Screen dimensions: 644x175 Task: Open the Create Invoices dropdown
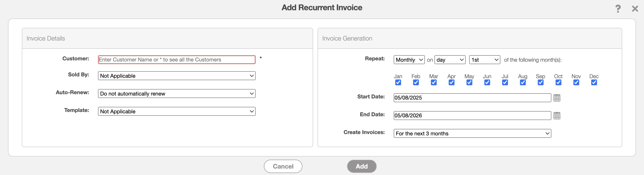coord(472,133)
